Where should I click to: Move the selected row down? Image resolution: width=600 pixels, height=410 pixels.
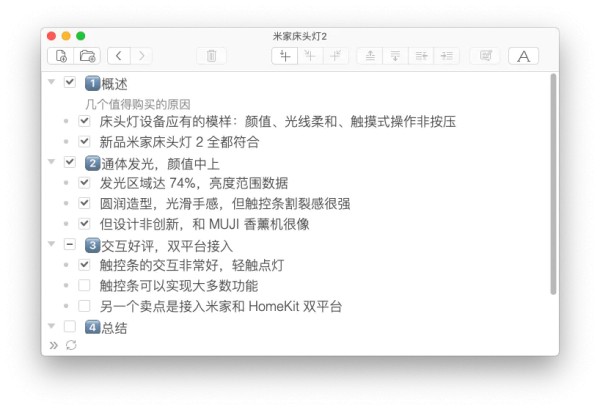pyautogui.click(x=395, y=56)
